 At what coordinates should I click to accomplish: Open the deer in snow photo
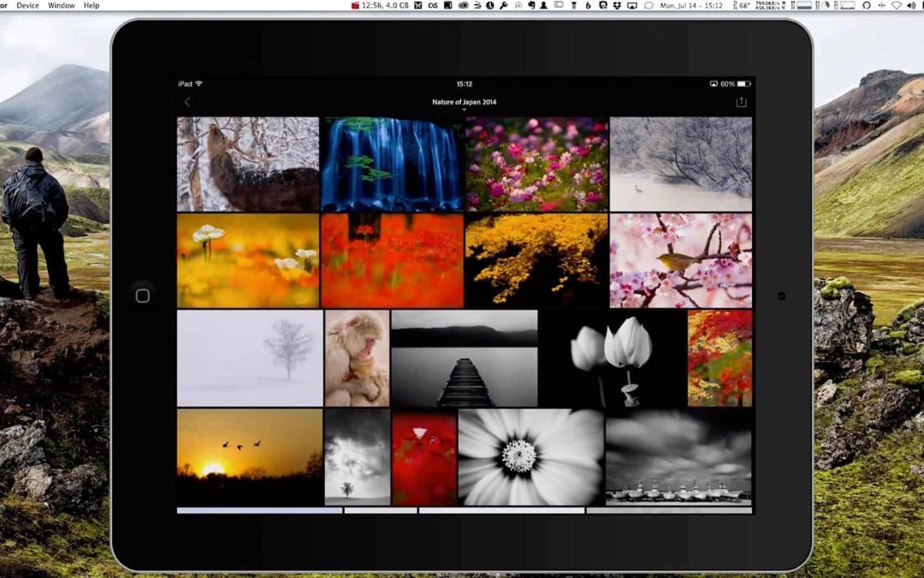[248, 164]
